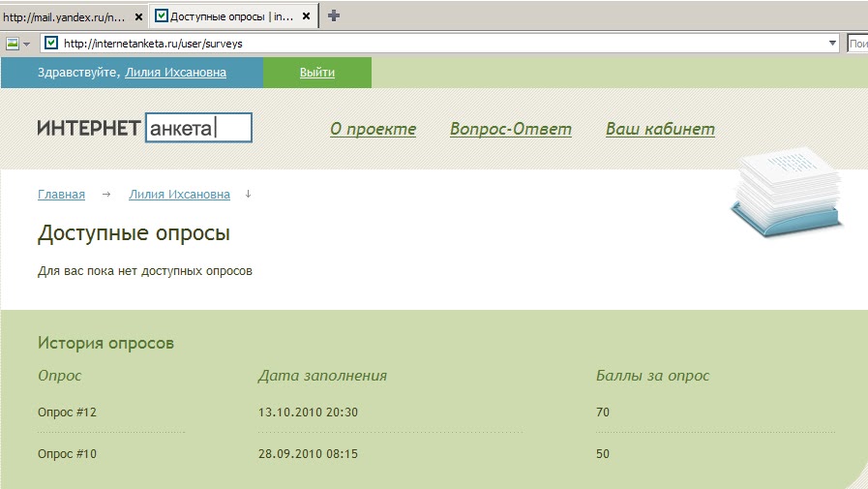Open the О проекте page

click(374, 129)
